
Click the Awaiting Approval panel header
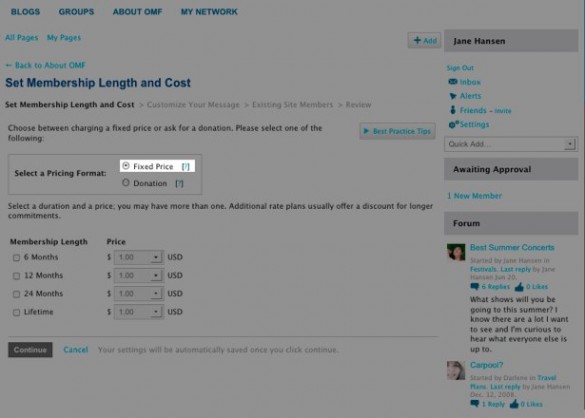coord(511,169)
